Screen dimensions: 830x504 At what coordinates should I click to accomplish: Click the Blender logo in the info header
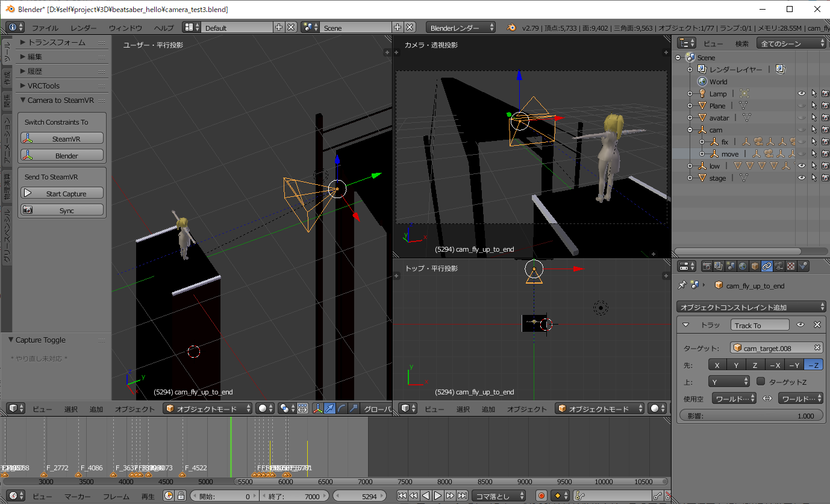pyautogui.click(x=511, y=28)
